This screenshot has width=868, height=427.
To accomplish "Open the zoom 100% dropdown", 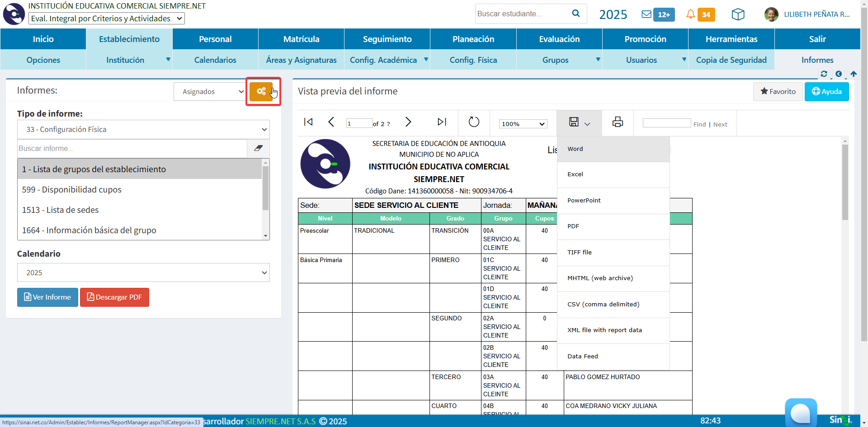I will [x=523, y=124].
